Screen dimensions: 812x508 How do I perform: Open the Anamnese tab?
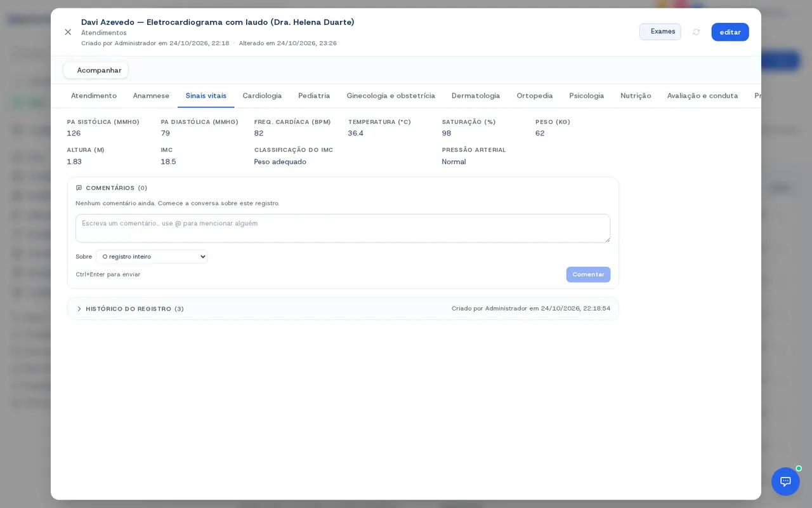pos(151,96)
